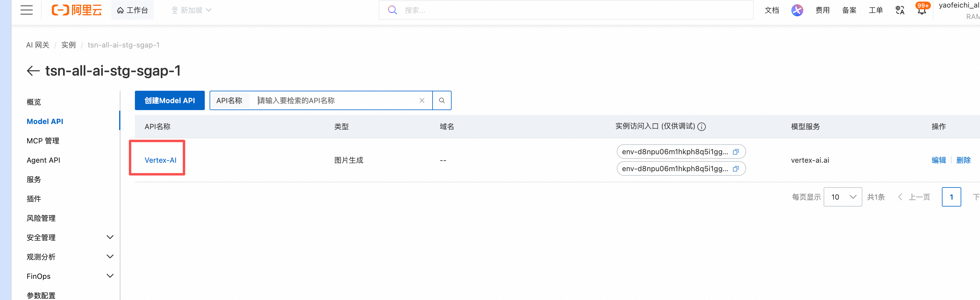Open MCP 管理 in the sidebar
This screenshot has width=980, height=300.
click(43, 141)
